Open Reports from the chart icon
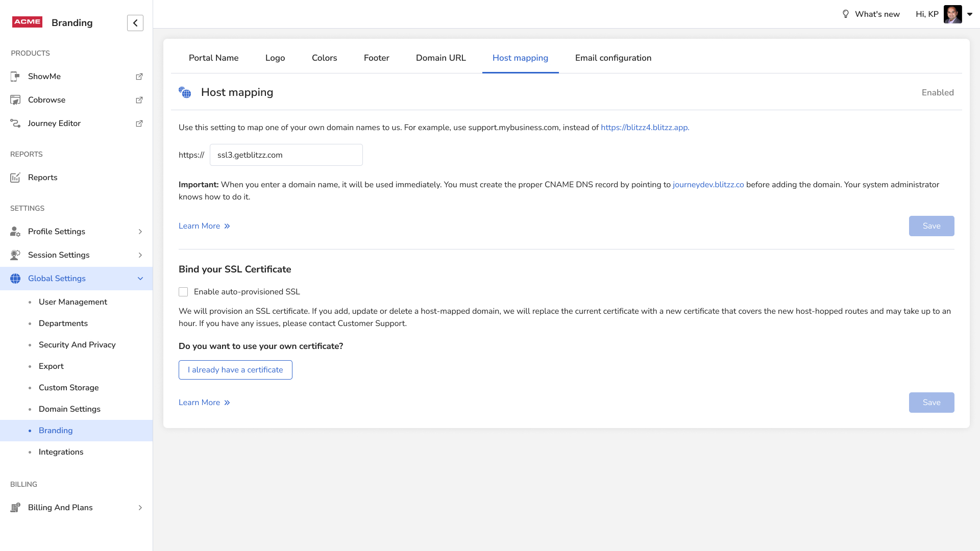 coord(15,178)
